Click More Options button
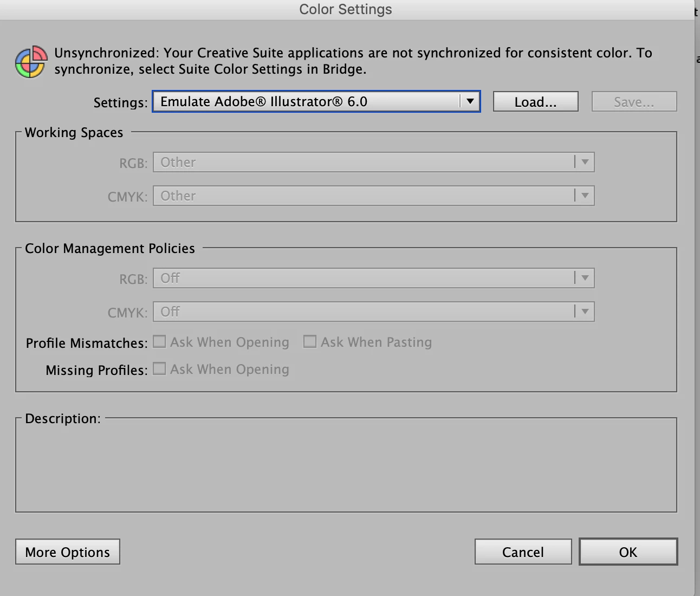700x596 pixels. 68,552
